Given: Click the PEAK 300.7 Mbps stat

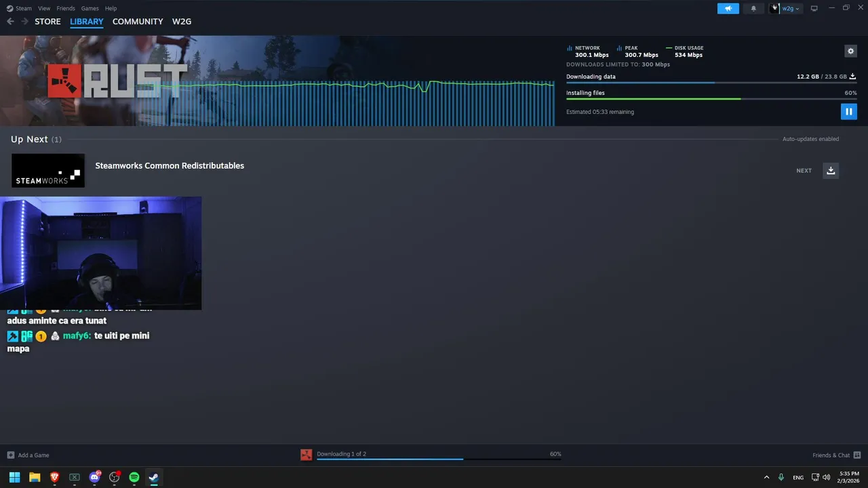Looking at the screenshot, I should tap(637, 52).
